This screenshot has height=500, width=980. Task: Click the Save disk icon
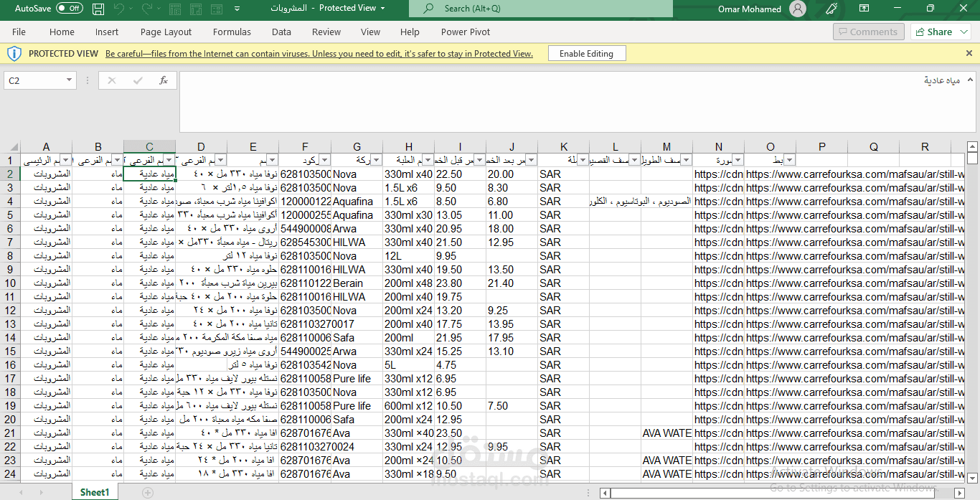coord(98,9)
